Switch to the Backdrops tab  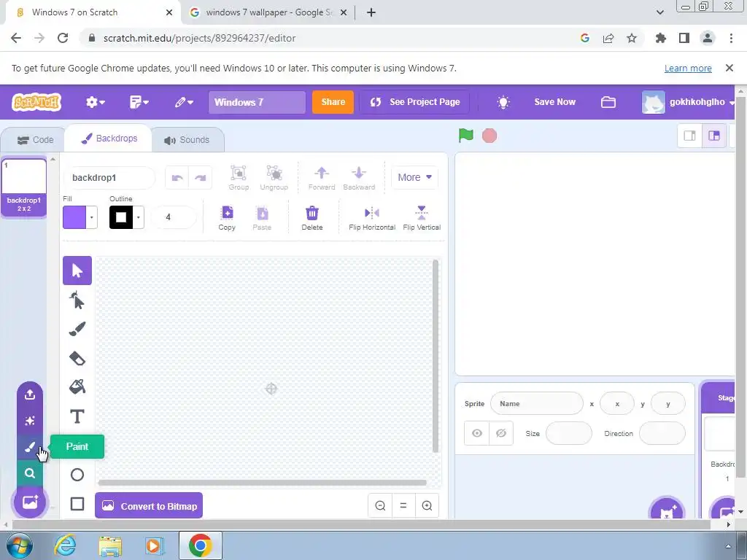[x=109, y=139]
